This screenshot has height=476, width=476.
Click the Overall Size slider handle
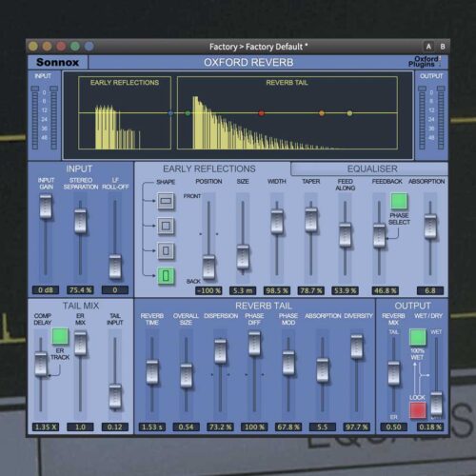click(186, 376)
